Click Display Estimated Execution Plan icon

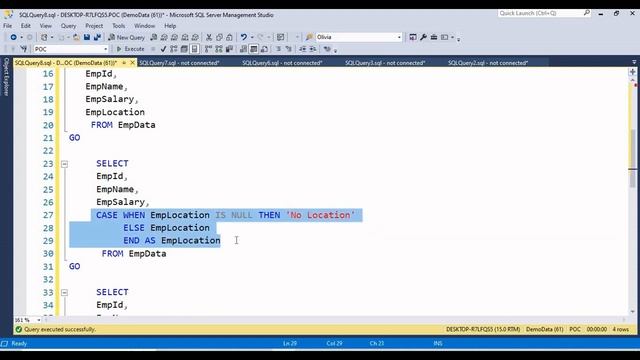click(x=174, y=49)
